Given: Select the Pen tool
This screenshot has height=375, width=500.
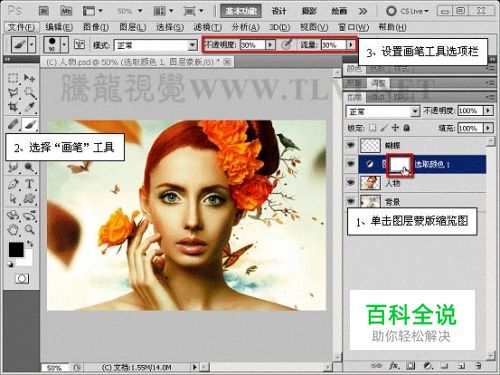Looking at the screenshot, I should coord(13,184).
